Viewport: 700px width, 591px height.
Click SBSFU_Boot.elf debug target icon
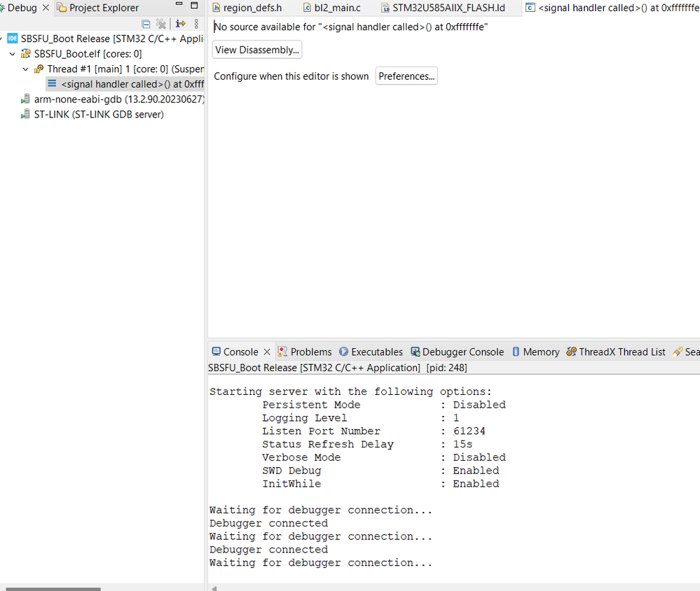pyautogui.click(x=26, y=54)
